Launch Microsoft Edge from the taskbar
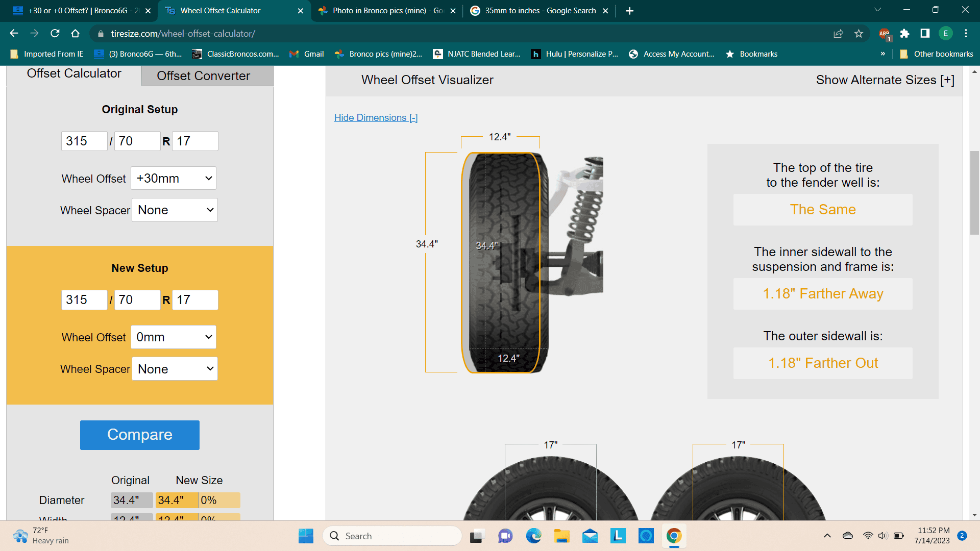This screenshot has width=980, height=551. pyautogui.click(x=533, y=536)
